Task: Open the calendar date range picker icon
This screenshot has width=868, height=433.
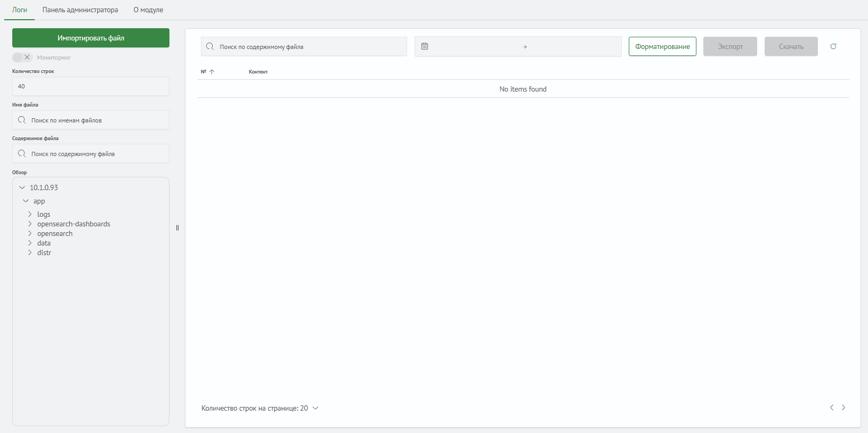Action: (x=425, y=46)
